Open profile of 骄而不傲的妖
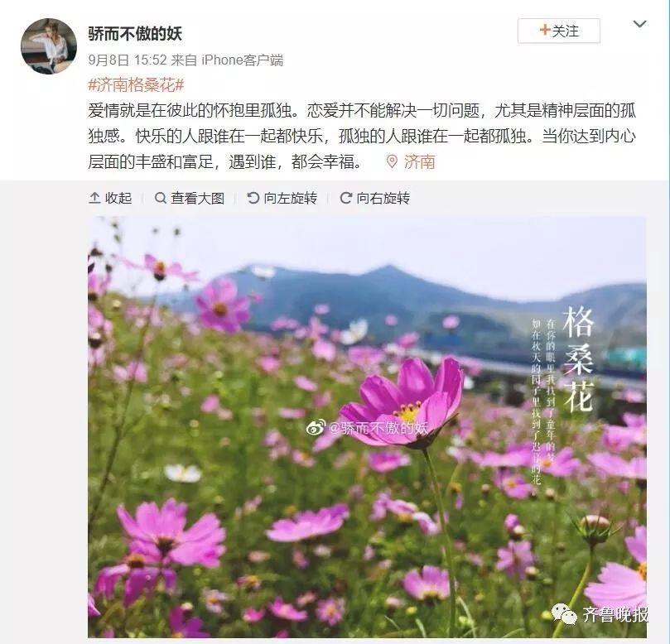670x644 pixels. (x=135, y=33)
